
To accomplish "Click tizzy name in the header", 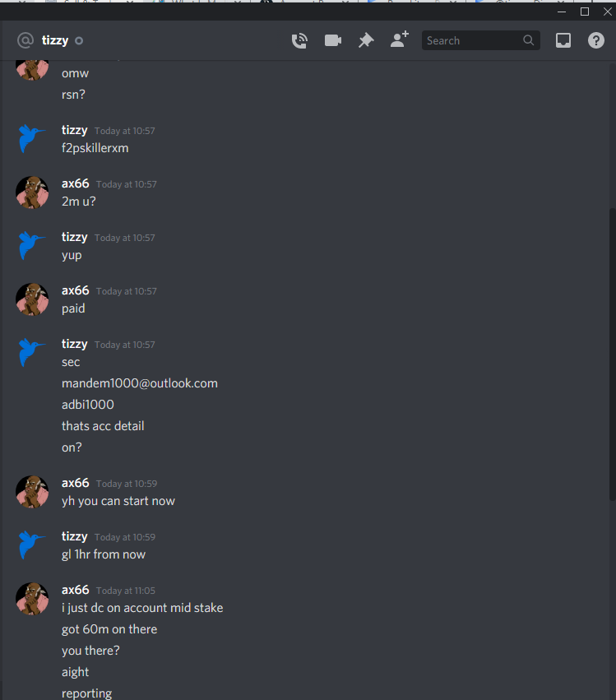I will tap(55, 40).
